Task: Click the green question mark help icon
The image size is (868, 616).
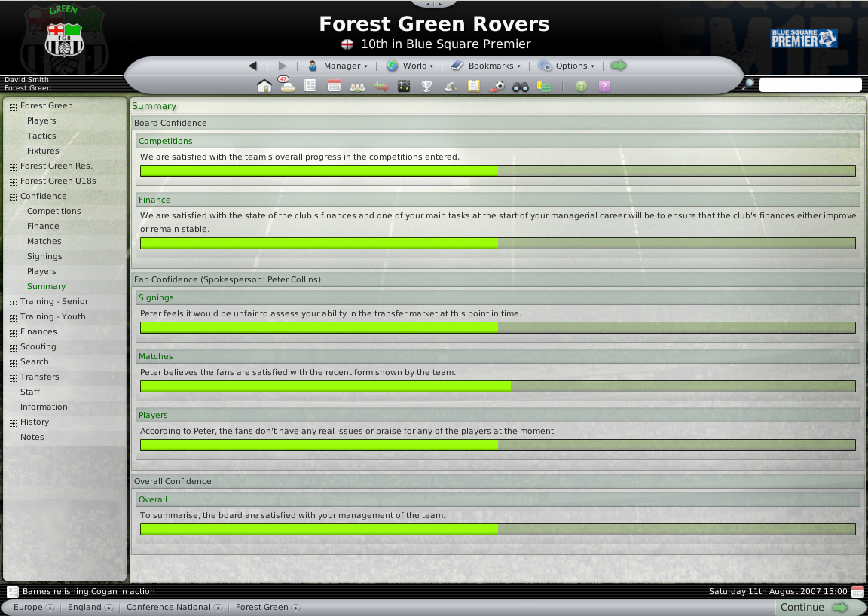Action: (x=581, y=86)
